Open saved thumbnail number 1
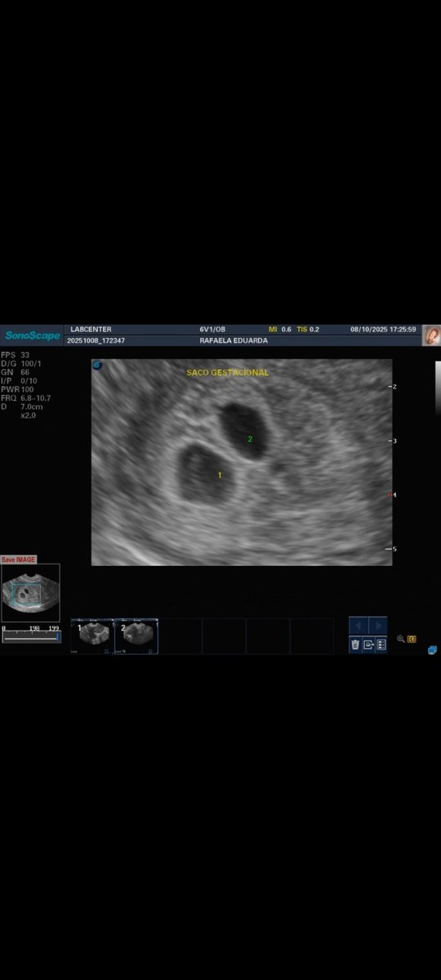Viewport: 441px width, 980px height. click(91, 636)
